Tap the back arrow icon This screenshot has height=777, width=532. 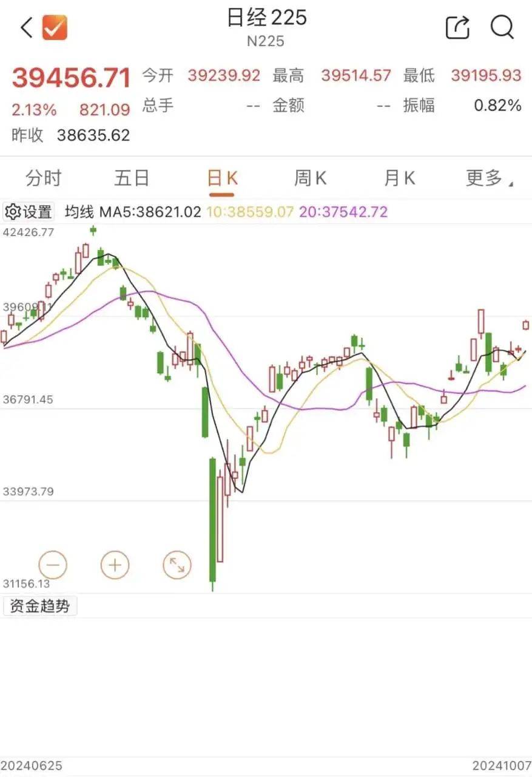(26, 28)
